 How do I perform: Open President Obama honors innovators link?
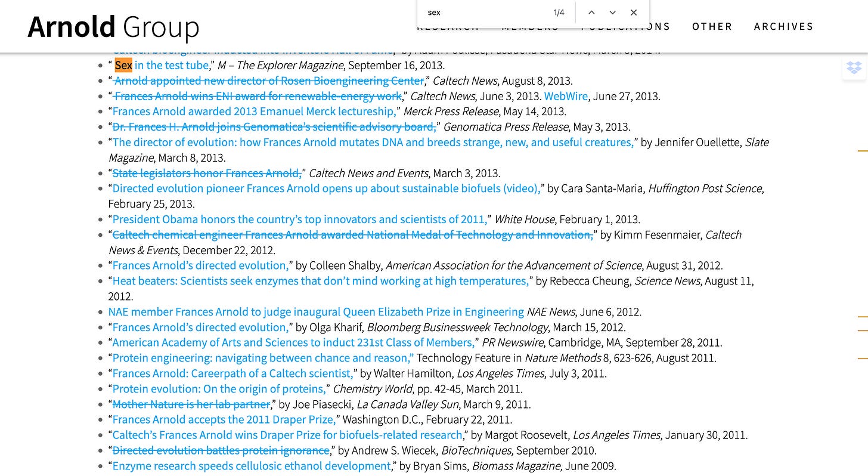pos(300,220)
